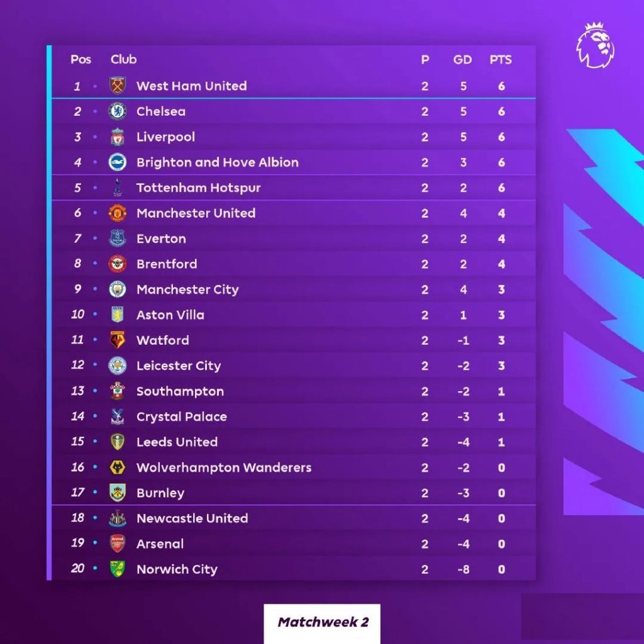
Task: Open the Manchester City club link
Action: pos(187,289)
